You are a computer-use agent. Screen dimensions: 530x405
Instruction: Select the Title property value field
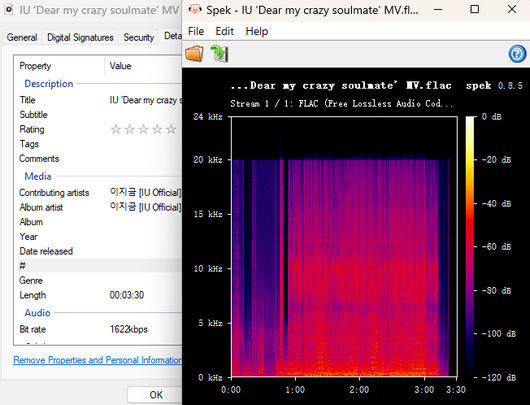pos(145,100)
